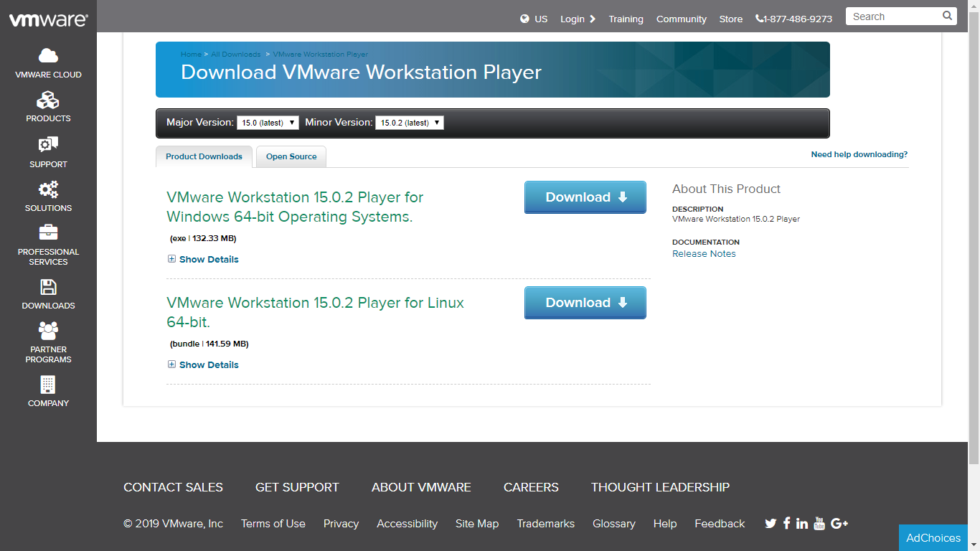The width and height of the screenshot is (980, 551).
Task: Click the search magnifier icon
Action: point(947,17)
